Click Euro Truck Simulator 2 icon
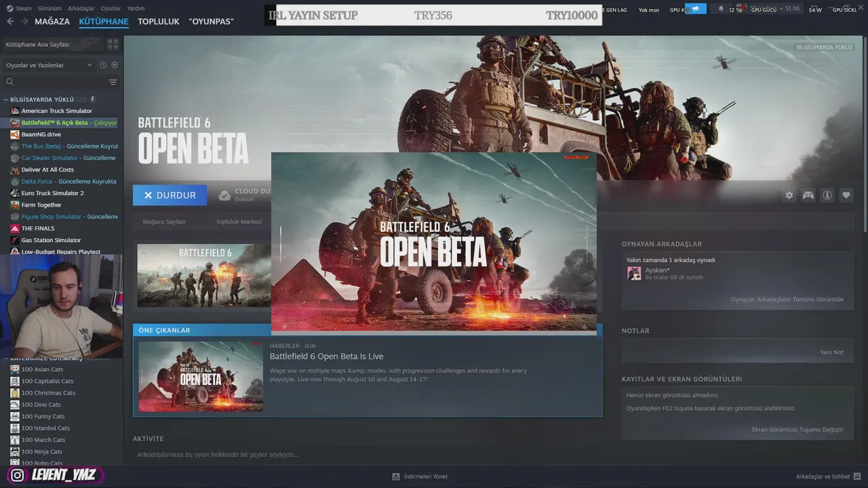The height and width of the screenshot is (488, 868). tap(15, 193)
